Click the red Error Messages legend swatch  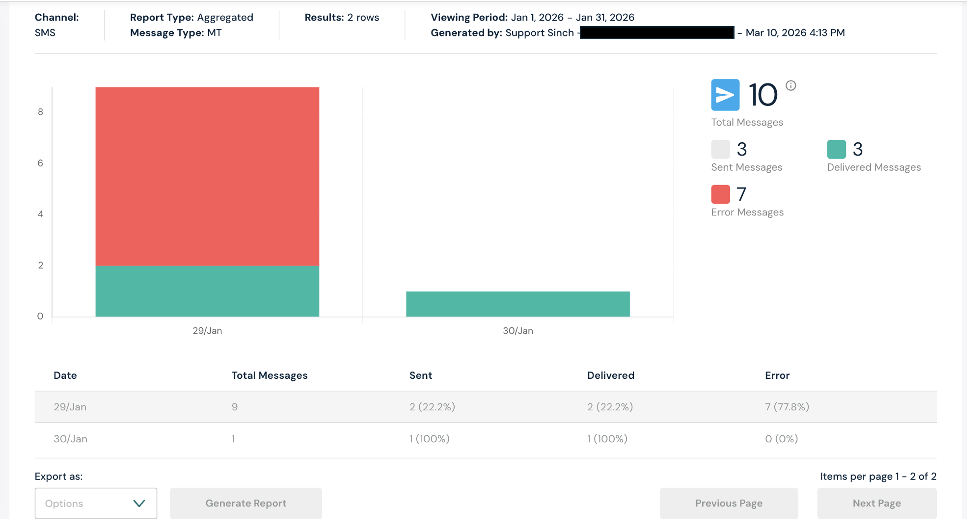tap(720, 194)
